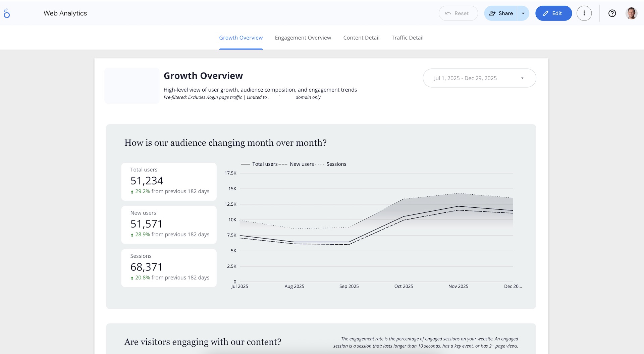Click the report thumbnail next to Growth Overview
The height and width of the screenshot is (354, 644).
pos(131,86)
